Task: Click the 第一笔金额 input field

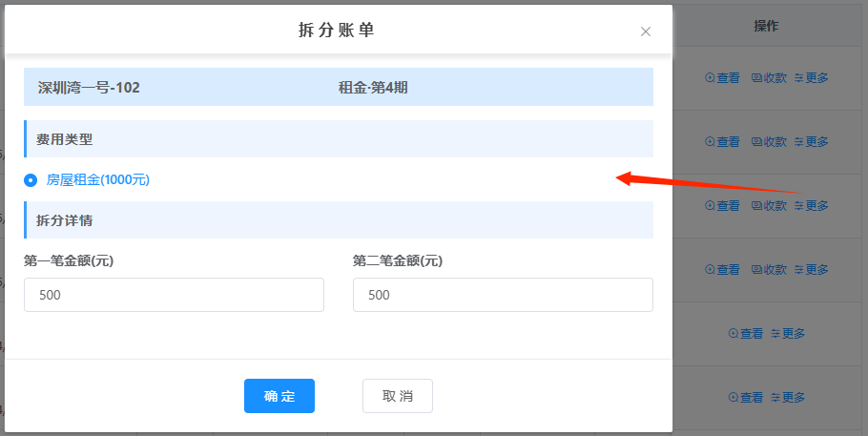Action: [x=174, y=295]
